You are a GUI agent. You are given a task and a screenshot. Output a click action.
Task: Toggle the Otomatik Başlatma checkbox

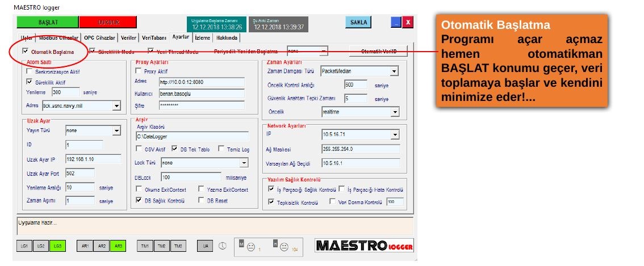click(26, 52)
